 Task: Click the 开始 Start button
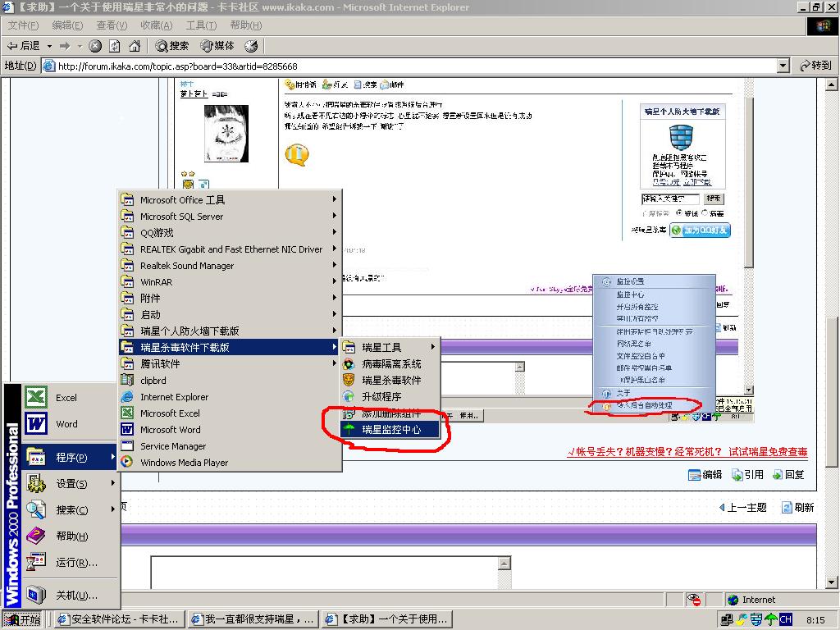point(22,619)
